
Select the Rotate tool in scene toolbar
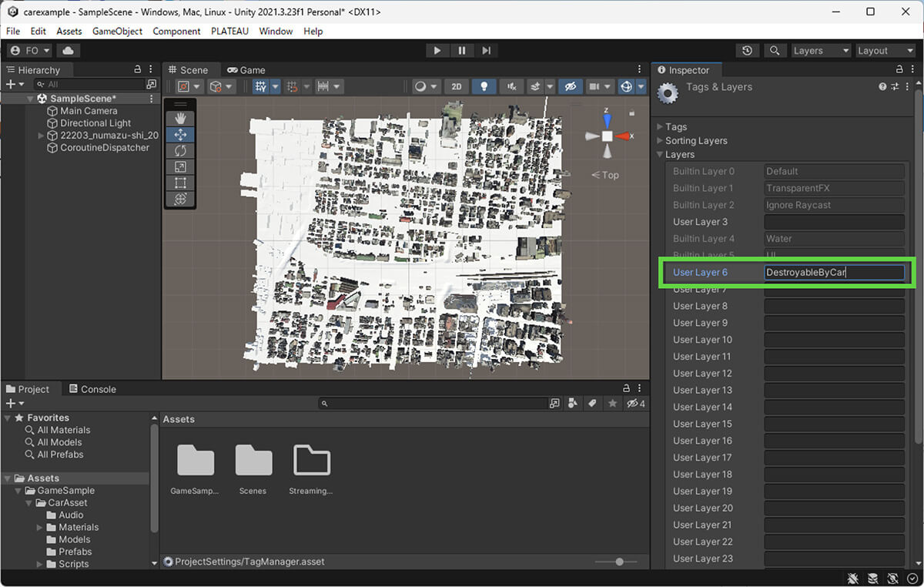[181, 150]
